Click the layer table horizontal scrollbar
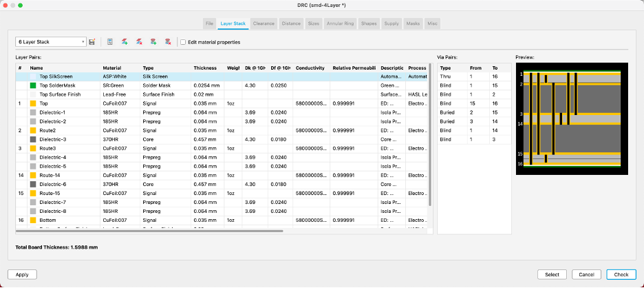 click(149, 232)
